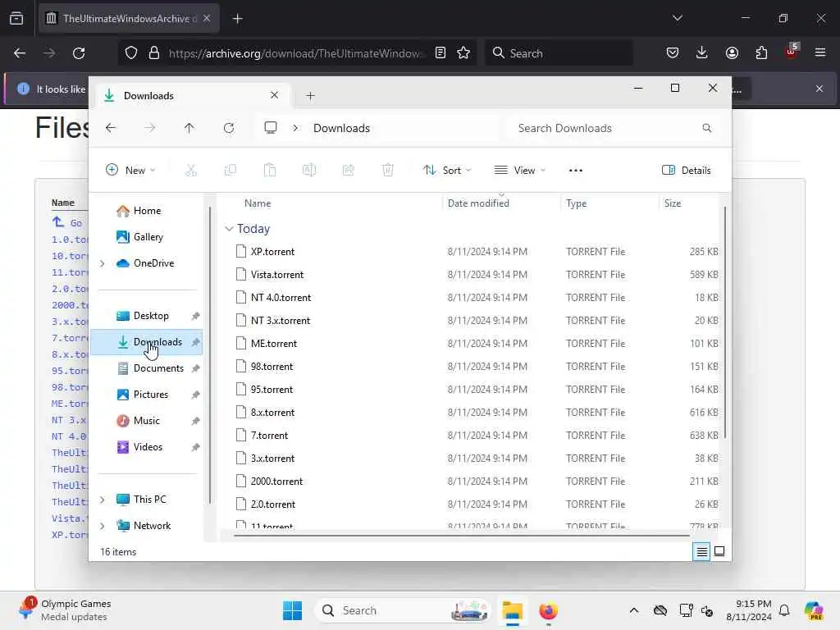Open the notification bell on the taskbar
The width and height of the screenshot is (840, 630).
(x=784, y=610)
